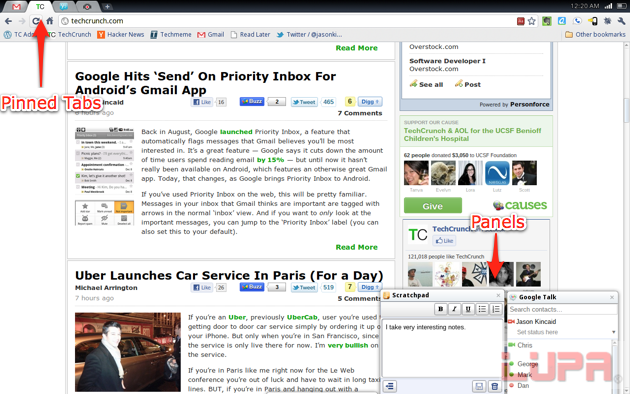Screen dimensions: 630x394
Task: Go to the home page icon
Action: [x=50, y=21]
